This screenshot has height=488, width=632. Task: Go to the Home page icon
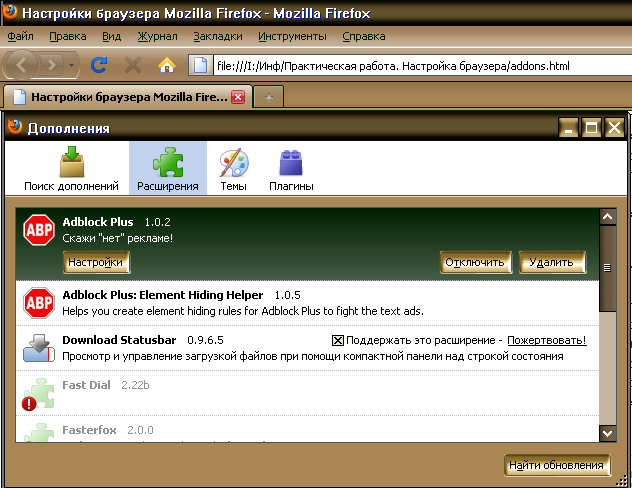pyautogui.click(x=166, y=65)
